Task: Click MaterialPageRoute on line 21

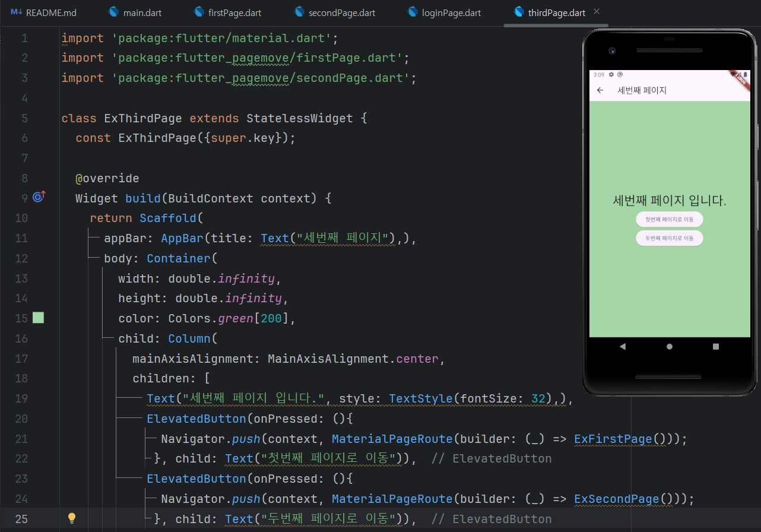Action: 392,439
